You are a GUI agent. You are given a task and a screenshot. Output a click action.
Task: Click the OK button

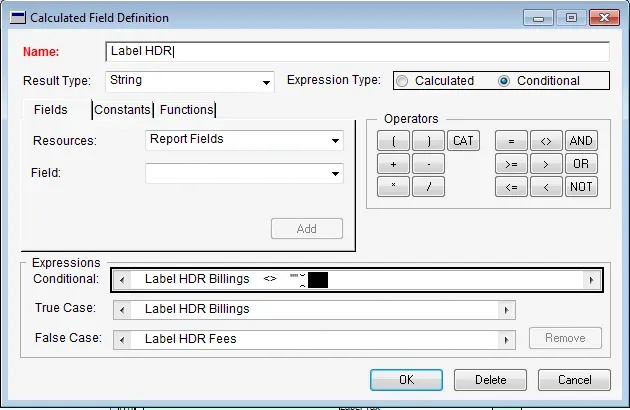[406, 380]
